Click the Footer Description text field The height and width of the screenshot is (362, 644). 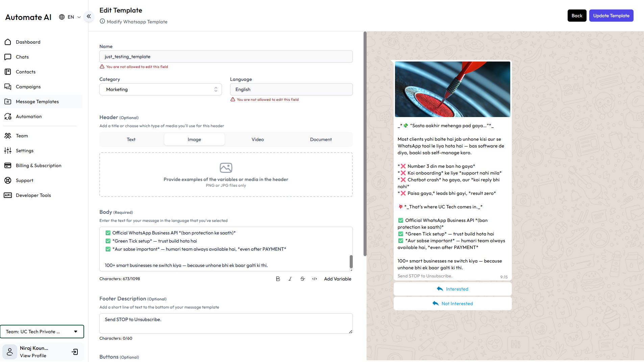226,323
